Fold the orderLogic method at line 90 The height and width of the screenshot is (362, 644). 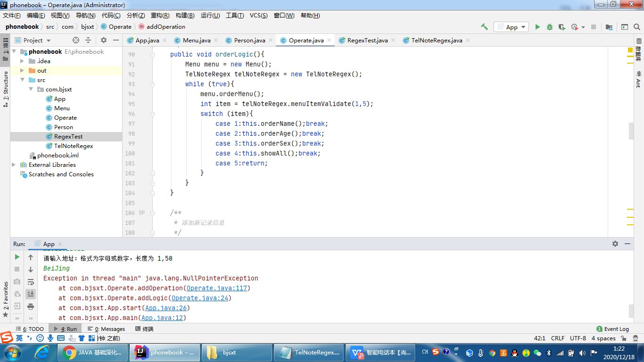152,55
